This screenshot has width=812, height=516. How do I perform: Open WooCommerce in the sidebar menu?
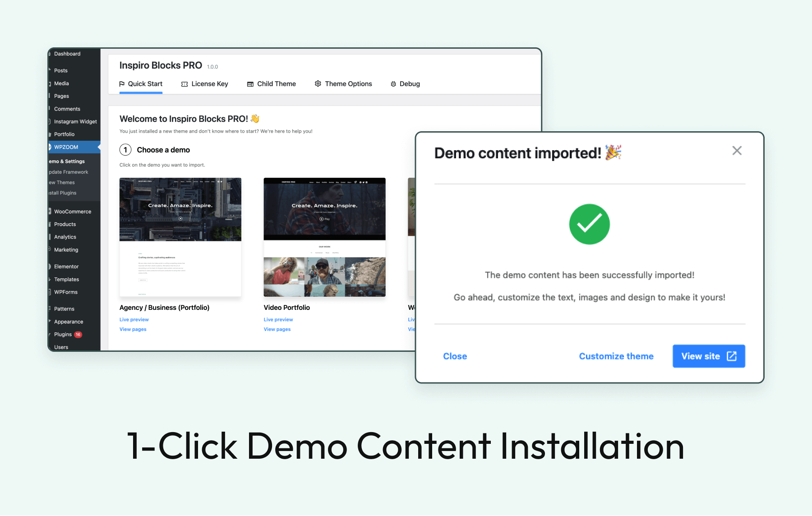73,212
